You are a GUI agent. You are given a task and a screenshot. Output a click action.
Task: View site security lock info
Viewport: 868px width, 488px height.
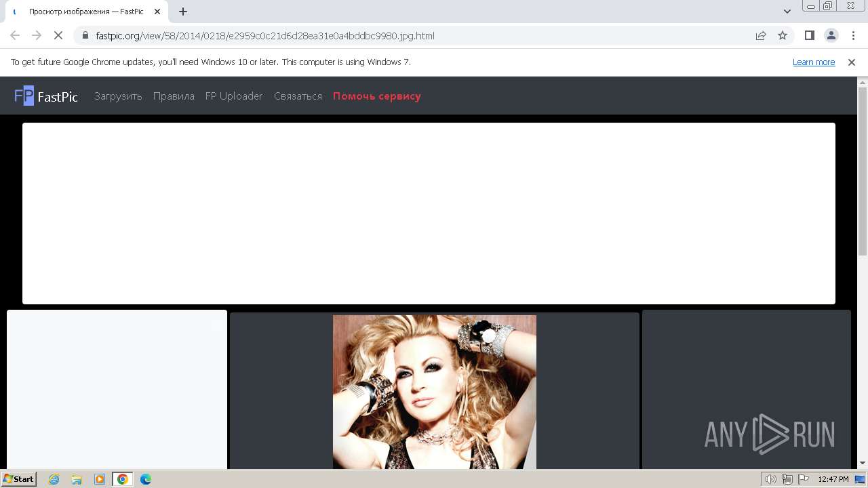85,35
